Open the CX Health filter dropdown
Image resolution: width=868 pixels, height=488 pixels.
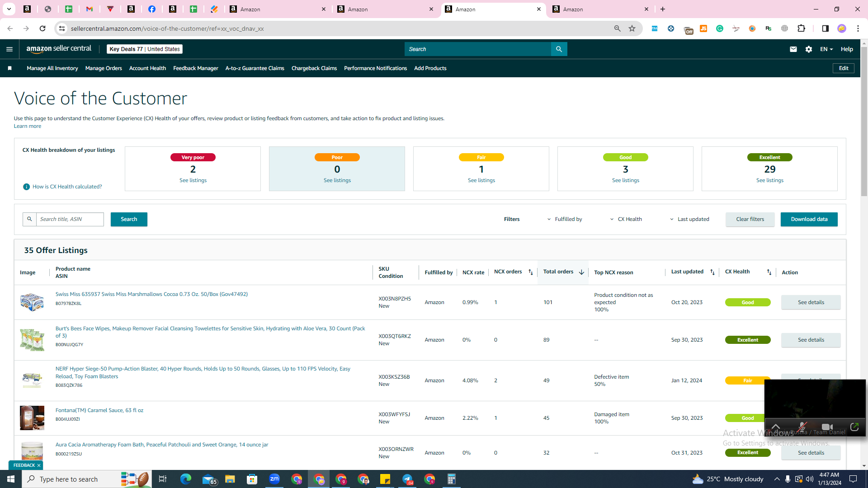click(626, 219)
